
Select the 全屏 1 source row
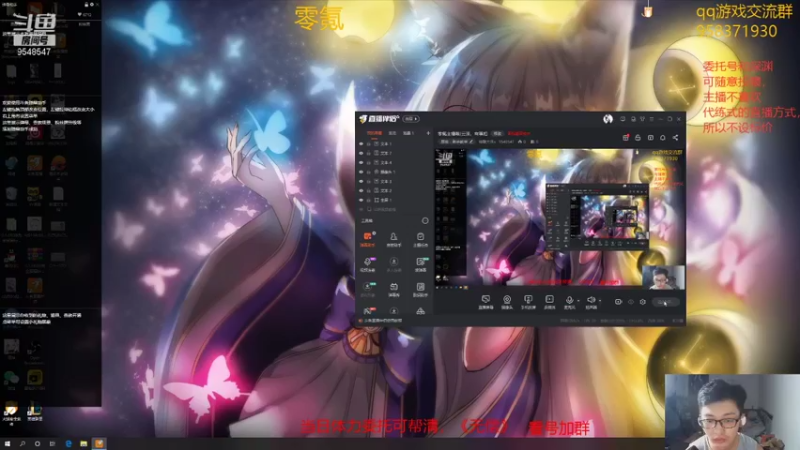pyautogui.click(x=394, y=199)
